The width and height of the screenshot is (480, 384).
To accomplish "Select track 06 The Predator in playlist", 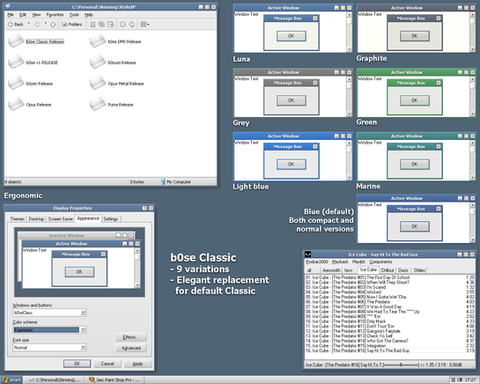I will click(x=390, y=302).
